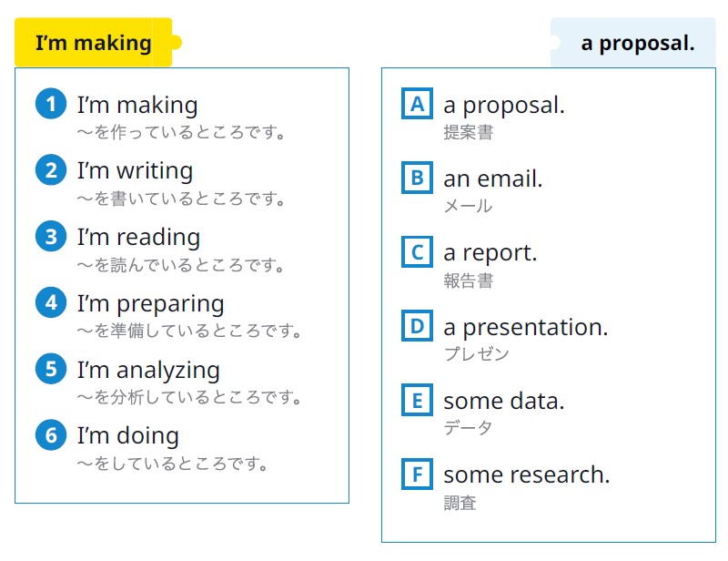The height and width of the screenshot is (561, 728).
Task: Click the number 1 circle icon
Action: [51, 104]
